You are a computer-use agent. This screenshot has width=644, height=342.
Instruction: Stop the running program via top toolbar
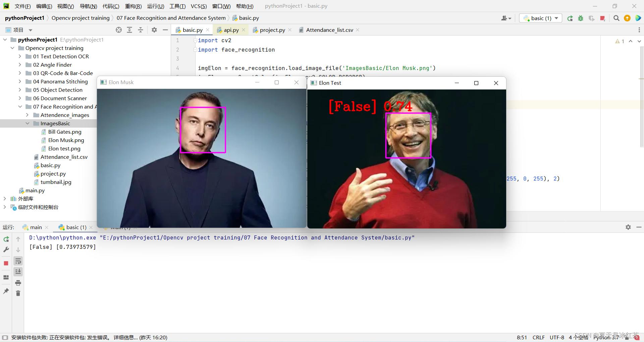click(x=602, y=18)
